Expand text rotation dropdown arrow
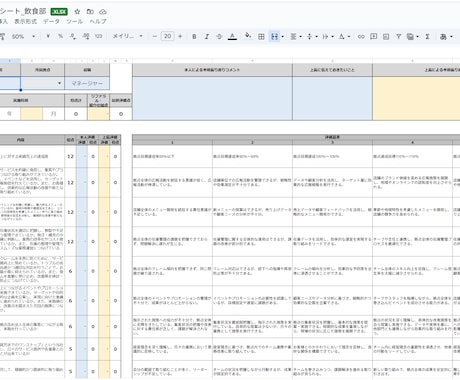460x380 pixels. 349,37
